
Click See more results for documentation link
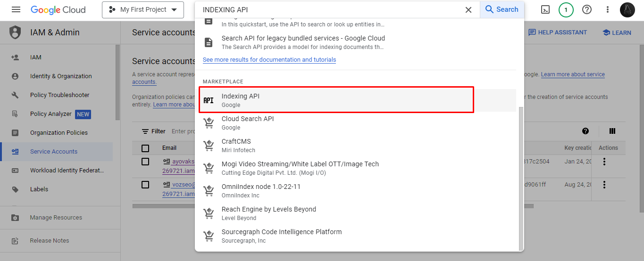coord(269,60)
